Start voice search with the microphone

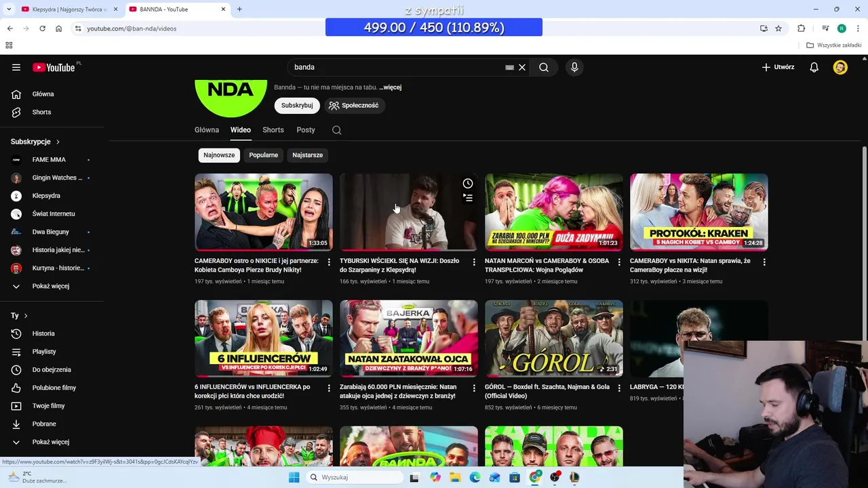pyautogui.click(x=574, y=67)
